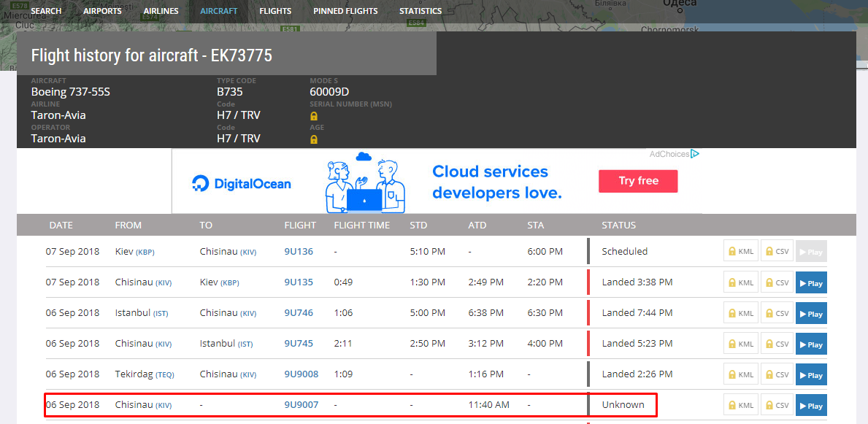The height and width of the screenshot is (424, 868).
Task: Click the 'Boeing 737-55S' aircraft name
Action: point(71,92)
